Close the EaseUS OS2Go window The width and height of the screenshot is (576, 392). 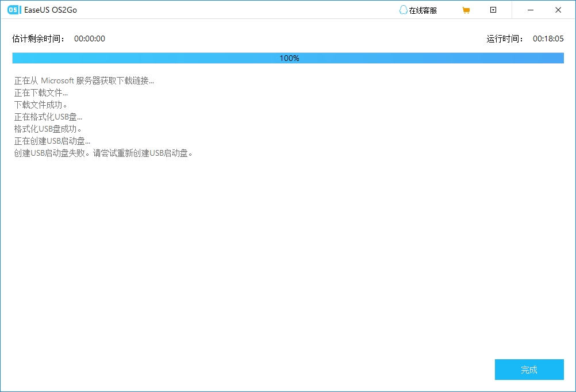[558, 10]
